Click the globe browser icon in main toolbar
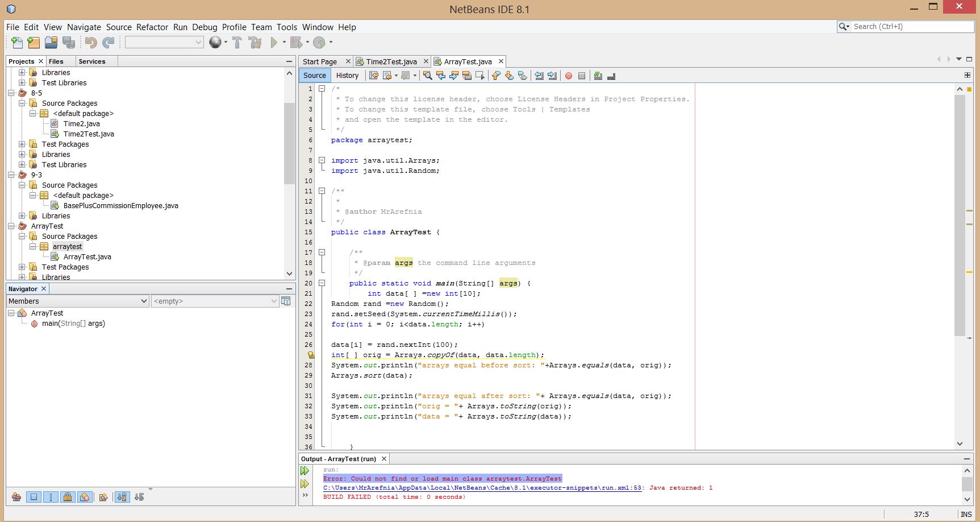Screen dimensions: 980x522 (x=215, y=43)
